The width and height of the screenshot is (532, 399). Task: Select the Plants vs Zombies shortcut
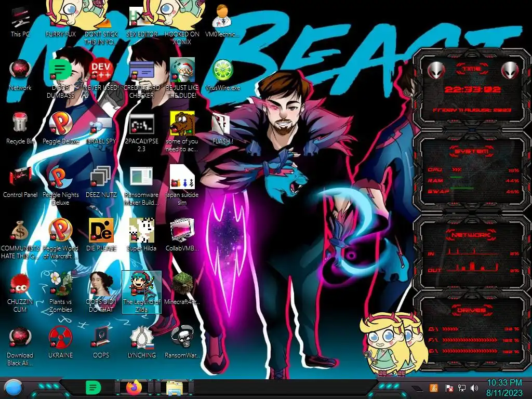tap(60, 292)
